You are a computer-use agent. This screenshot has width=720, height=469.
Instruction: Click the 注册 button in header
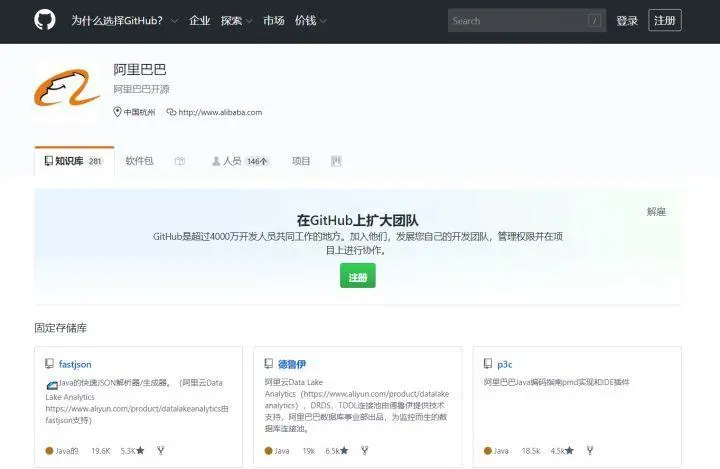(x=664, y=20)
